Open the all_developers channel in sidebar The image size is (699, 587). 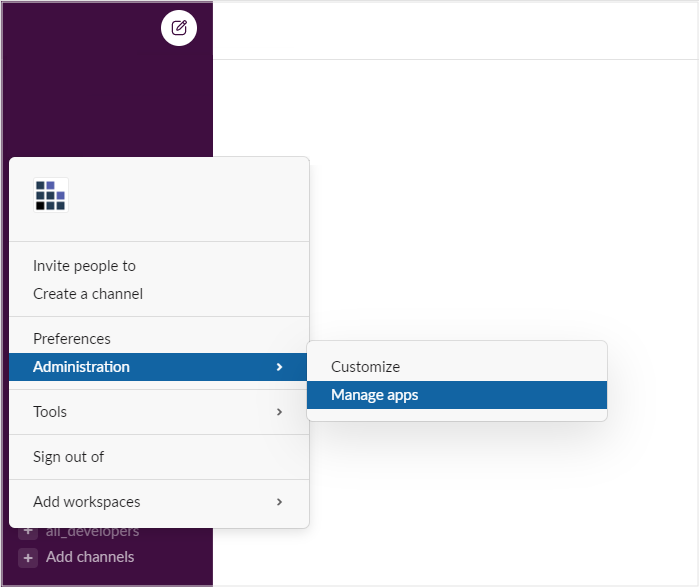pyautogui.click(x=95, y=532)
